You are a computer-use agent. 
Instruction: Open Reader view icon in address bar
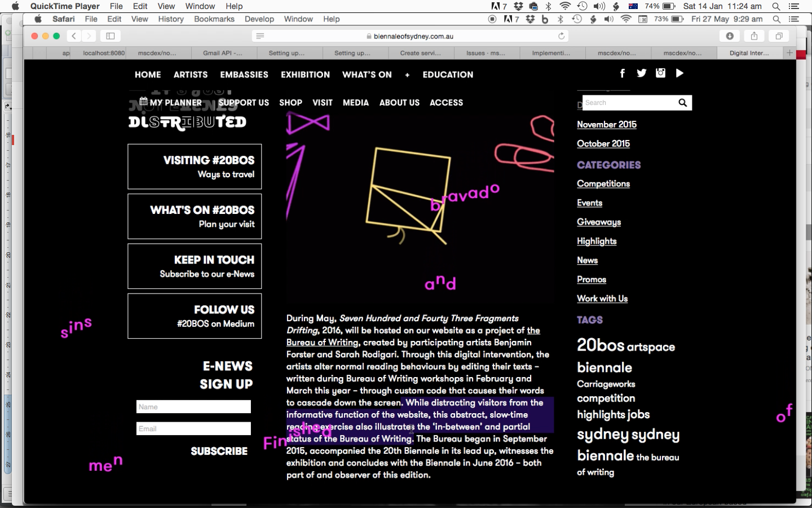[260, 36]
